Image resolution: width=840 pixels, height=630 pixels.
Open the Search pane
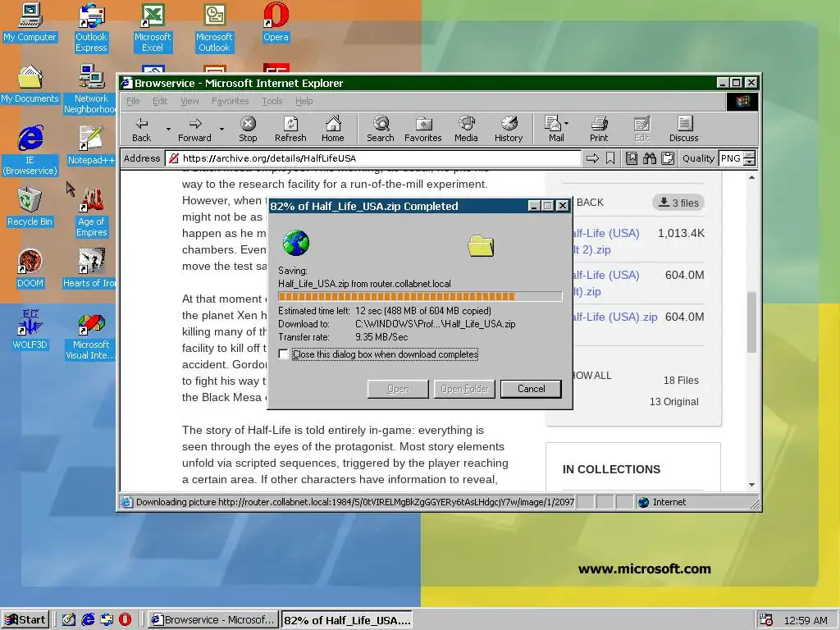(381, 130)
